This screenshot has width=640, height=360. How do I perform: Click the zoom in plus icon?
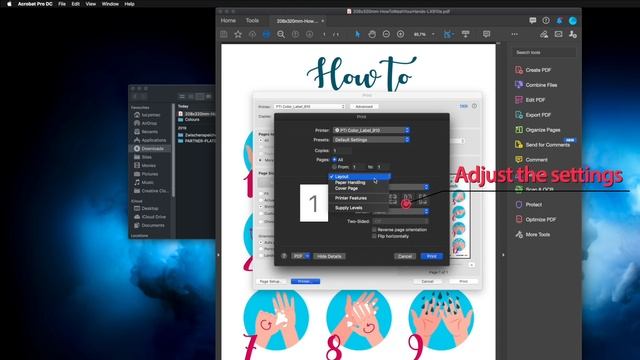400,34
